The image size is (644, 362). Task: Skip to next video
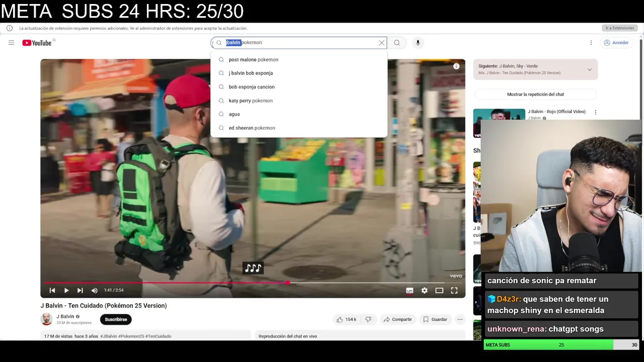click(x=80, y=290)
